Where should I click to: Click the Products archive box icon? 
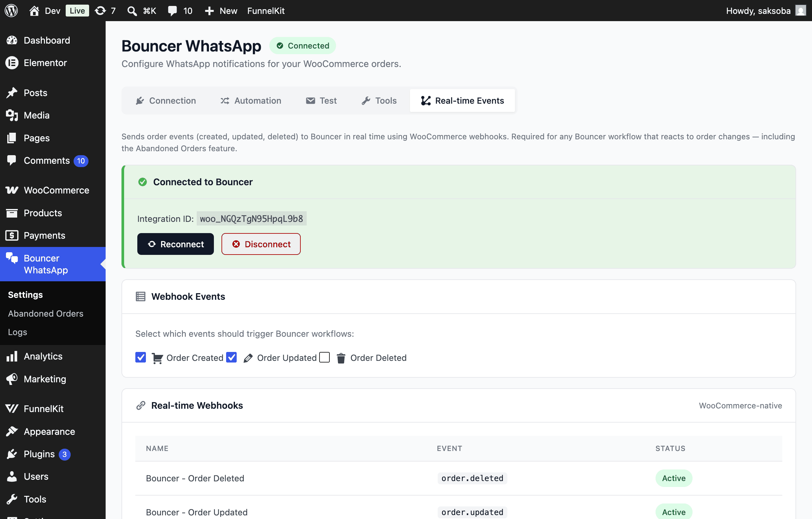(12, 213)
